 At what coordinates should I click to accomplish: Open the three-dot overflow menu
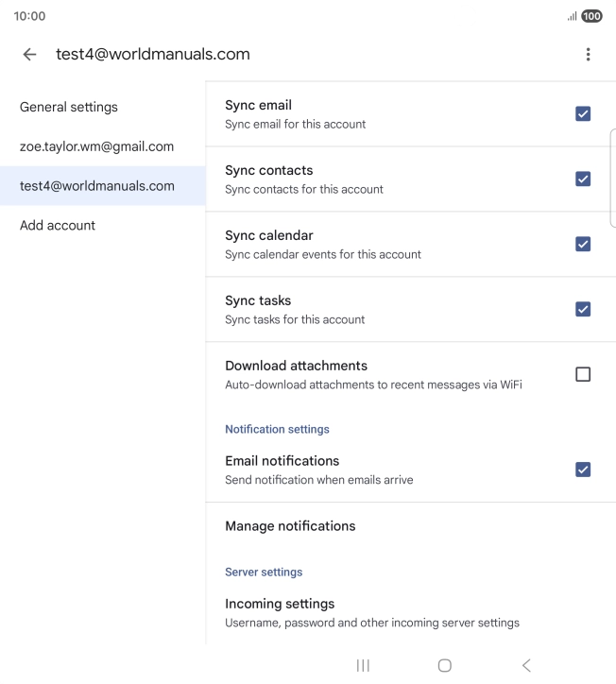[x=588, y=55]
